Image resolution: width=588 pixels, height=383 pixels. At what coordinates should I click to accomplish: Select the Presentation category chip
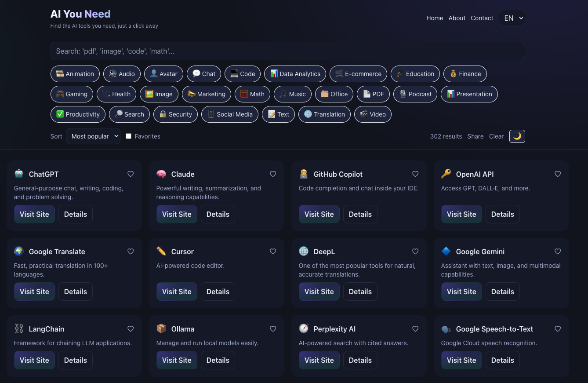pyautogui.click(x=469, y=94)
